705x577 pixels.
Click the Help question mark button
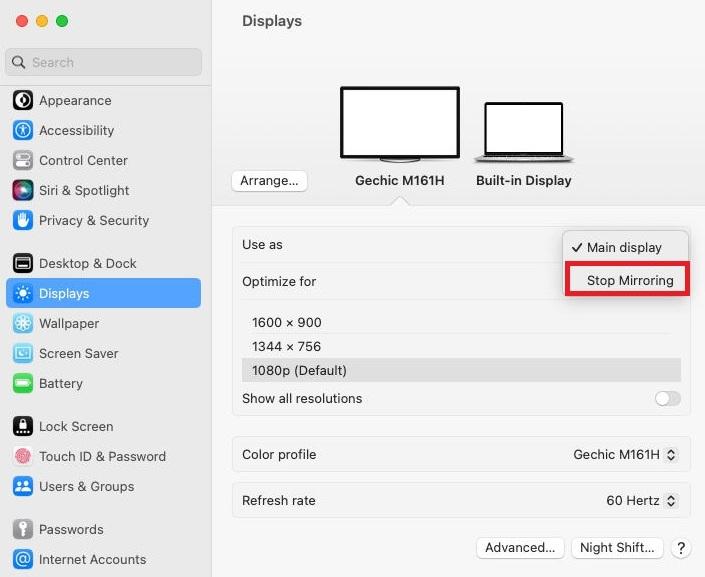[x=681, y=548]
